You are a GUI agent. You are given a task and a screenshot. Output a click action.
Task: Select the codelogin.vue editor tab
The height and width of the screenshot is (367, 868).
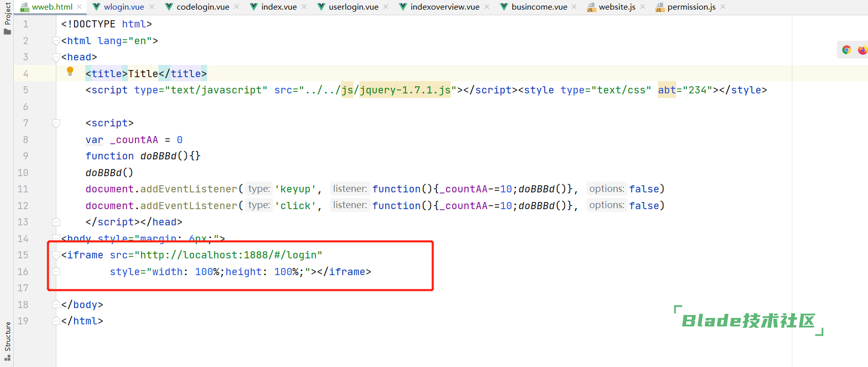[203, 7]
